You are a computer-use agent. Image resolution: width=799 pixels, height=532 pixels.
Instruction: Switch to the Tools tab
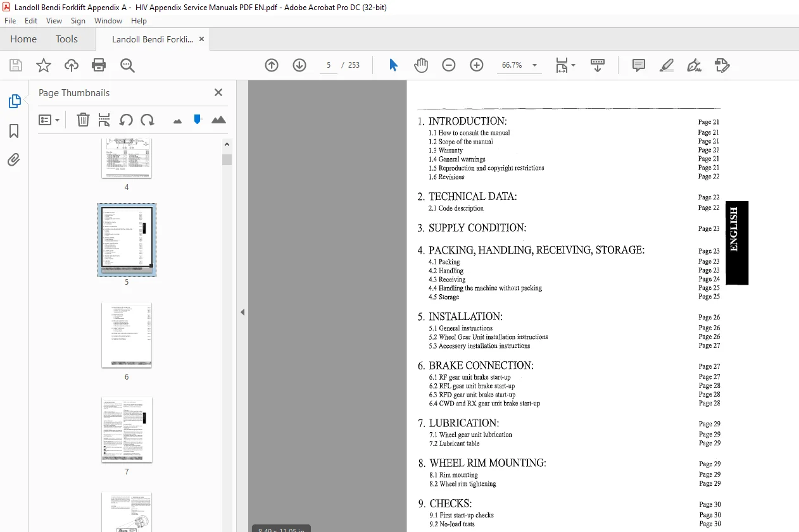66,39
